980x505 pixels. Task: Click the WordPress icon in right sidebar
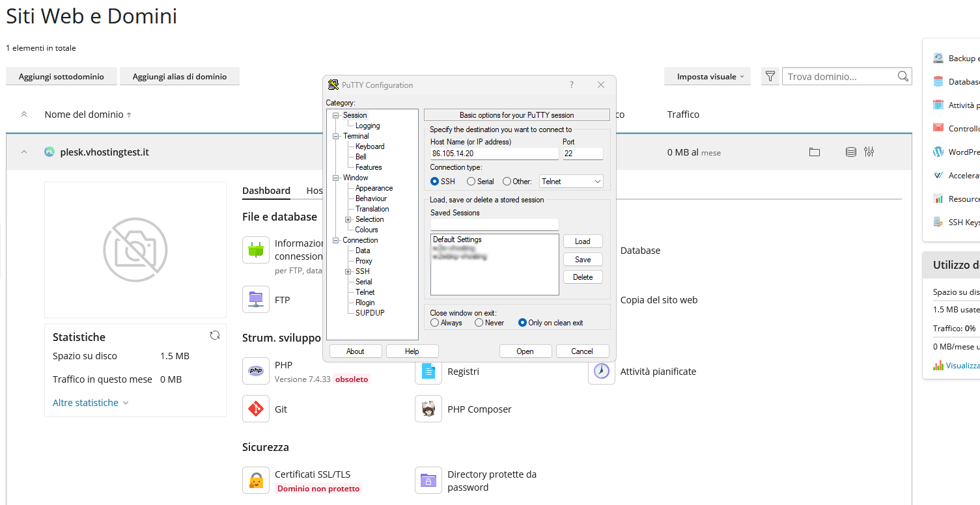[x=938, y=152]
